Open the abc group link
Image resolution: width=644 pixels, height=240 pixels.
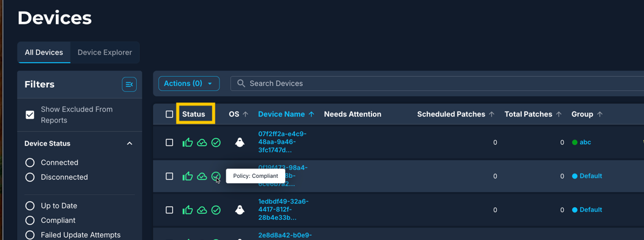[585, 143]
